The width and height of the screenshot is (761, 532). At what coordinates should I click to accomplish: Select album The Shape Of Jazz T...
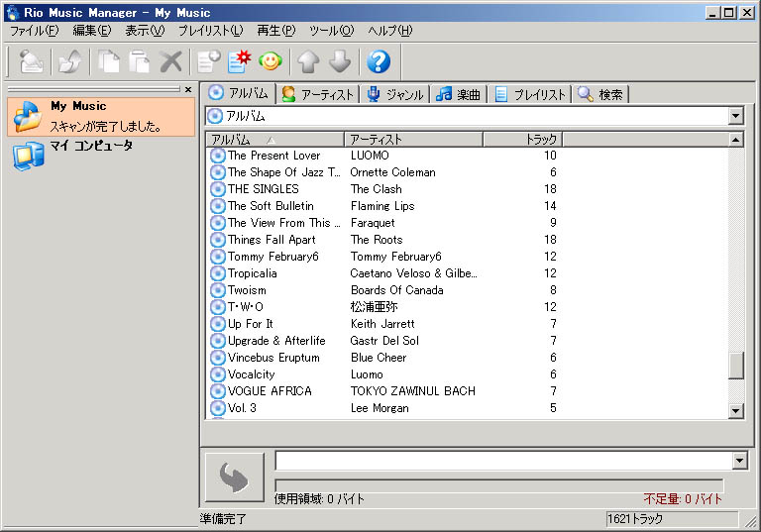[284, 172]
